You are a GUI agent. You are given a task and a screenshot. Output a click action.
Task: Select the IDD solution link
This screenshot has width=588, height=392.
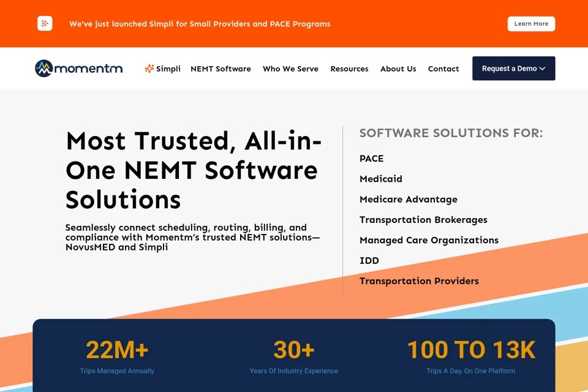click(x=369, y=260)
